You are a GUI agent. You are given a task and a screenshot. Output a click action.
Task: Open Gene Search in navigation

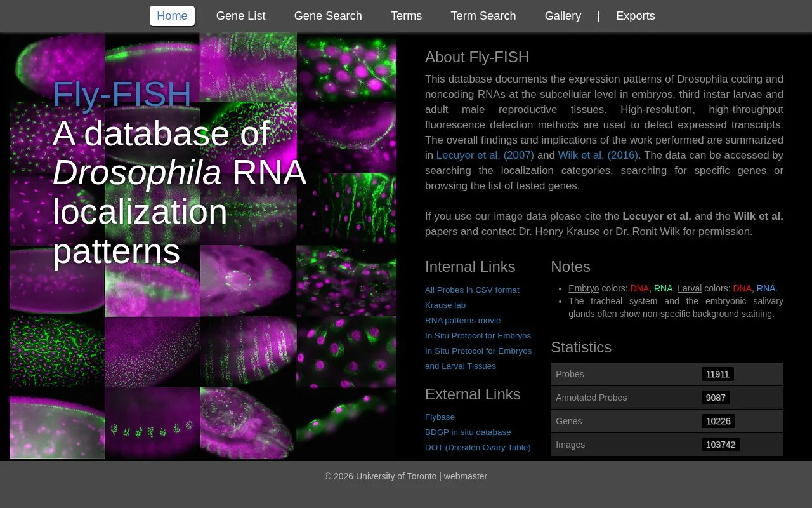click(x=328, y=16)
